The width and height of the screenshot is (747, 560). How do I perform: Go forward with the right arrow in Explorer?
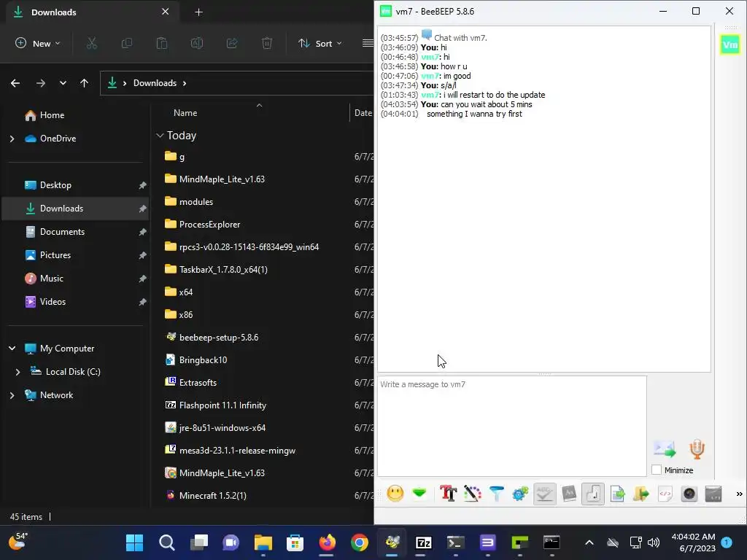coord(41,83)
